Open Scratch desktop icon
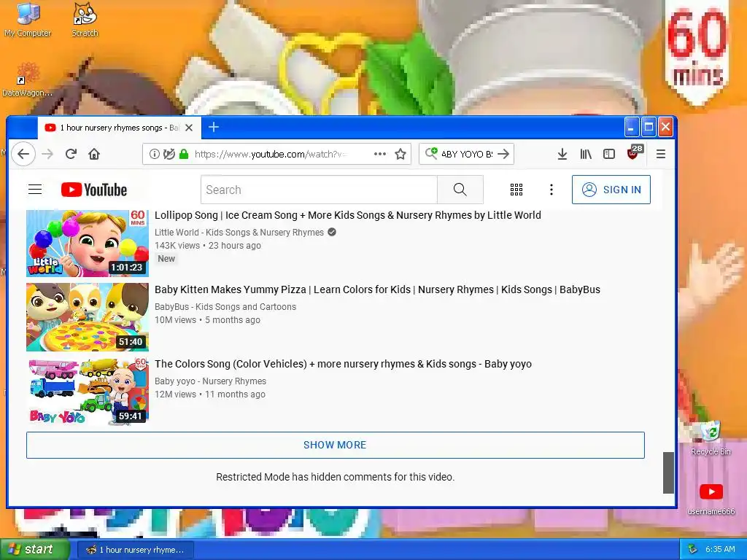Image resolution: width=747 pixels, height=560 pixels. tap(85, 20)
